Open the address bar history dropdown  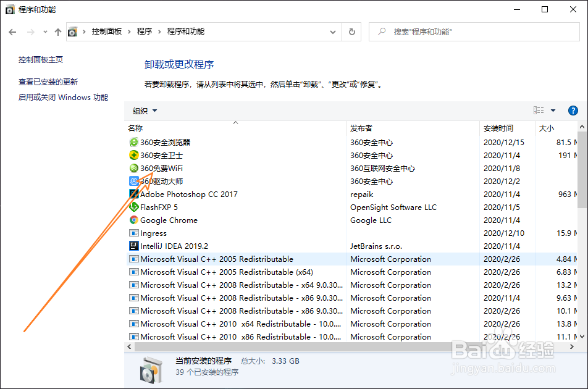[x=333, y=31]
